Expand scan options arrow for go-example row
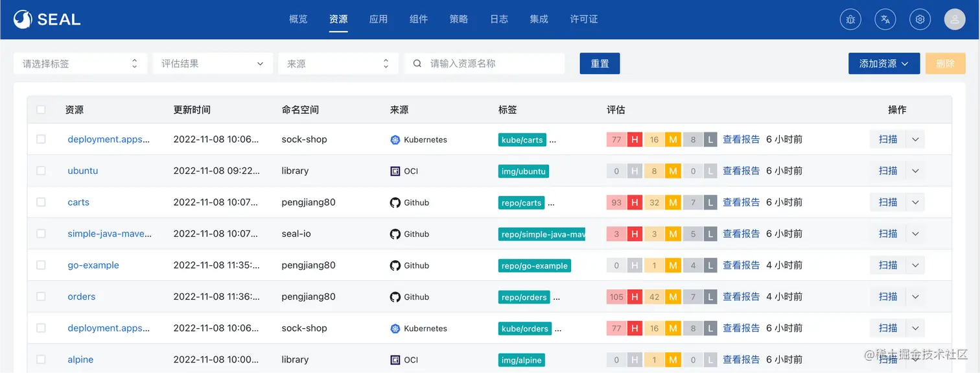 coord(915,265)
